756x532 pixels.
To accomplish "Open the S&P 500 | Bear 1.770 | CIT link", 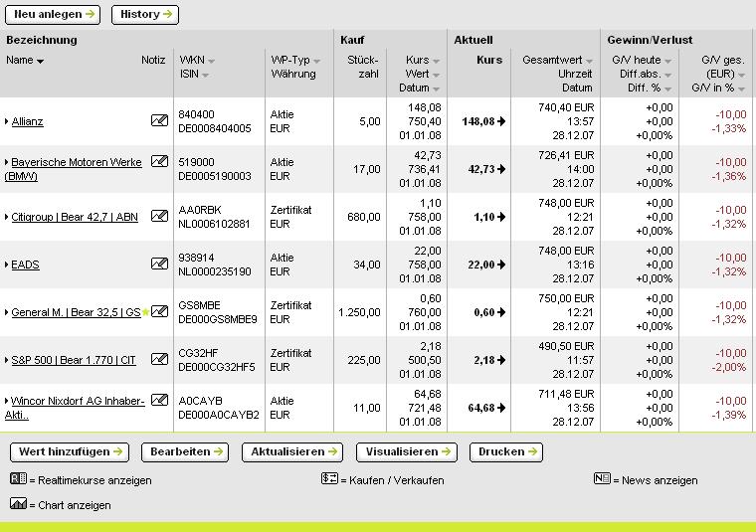I will 74,360.
